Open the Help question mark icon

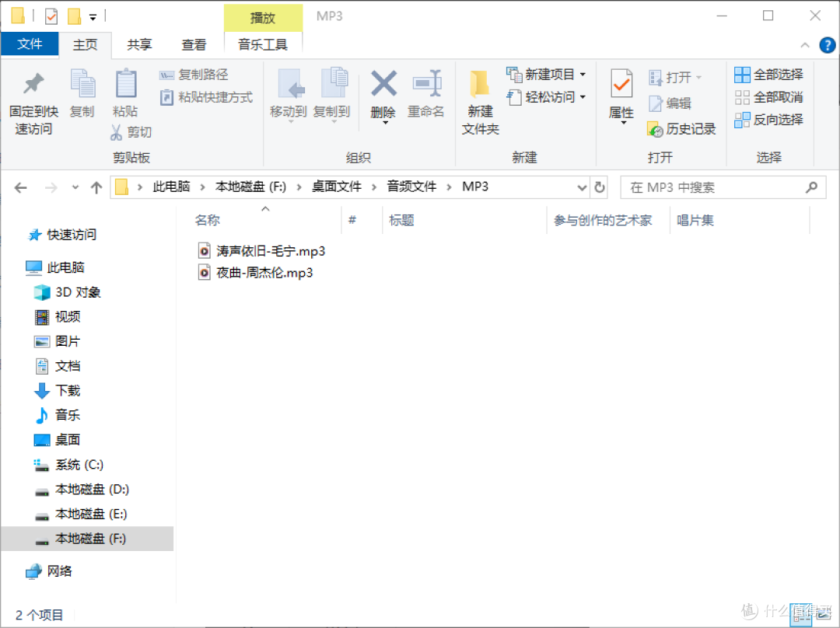pos(827,46)
